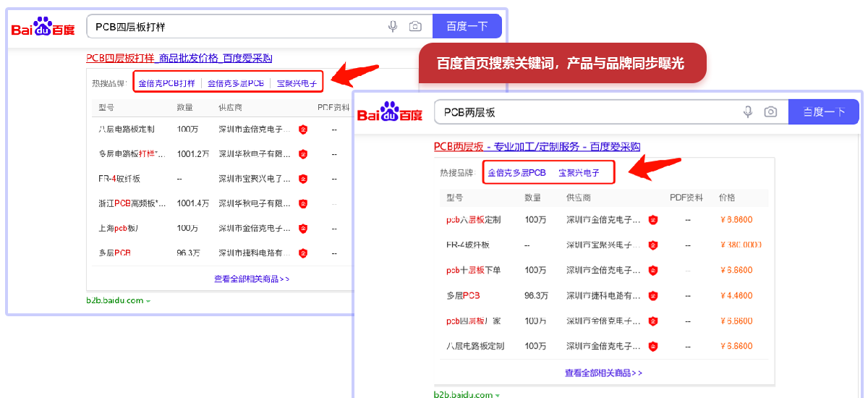
Task: Click 查看全部相关商品 link under PCB两层板 table
Action: click(x=603, y=373)
